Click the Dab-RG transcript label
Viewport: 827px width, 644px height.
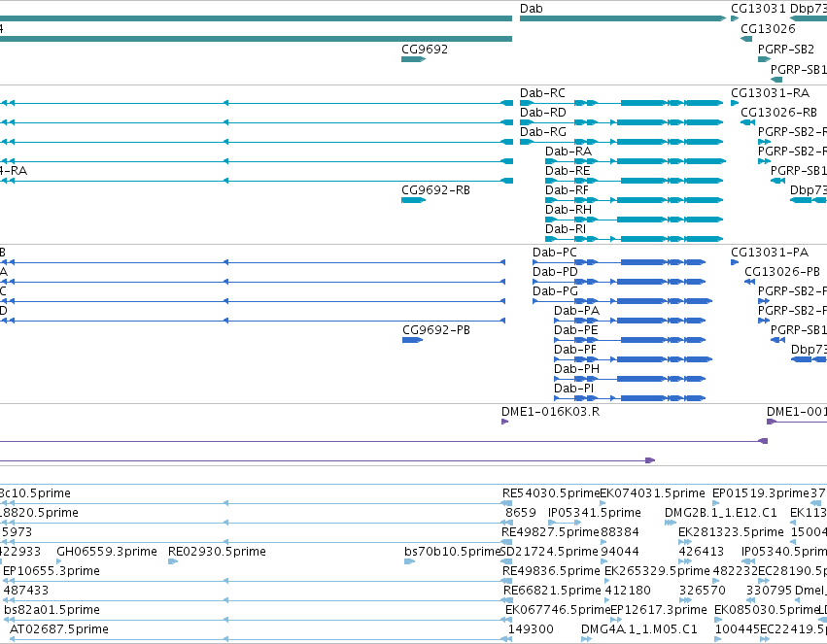coord(542,132)
